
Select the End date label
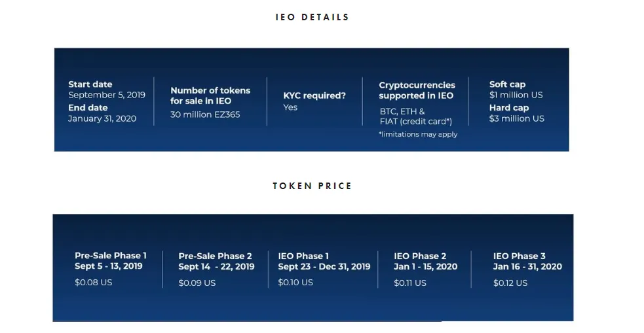88,108
